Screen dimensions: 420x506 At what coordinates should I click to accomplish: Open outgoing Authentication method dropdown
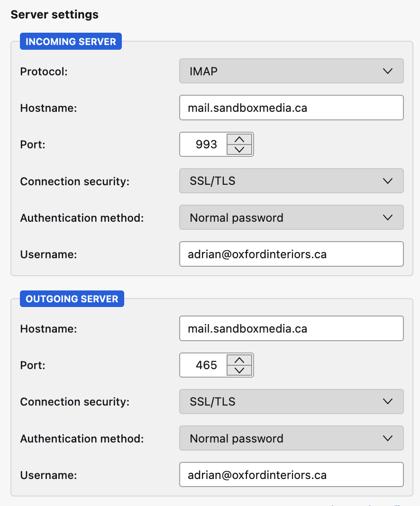(291, 438)
